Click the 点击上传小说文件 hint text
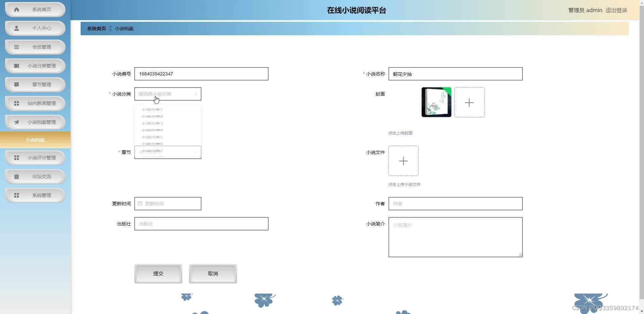 [404, 184]
